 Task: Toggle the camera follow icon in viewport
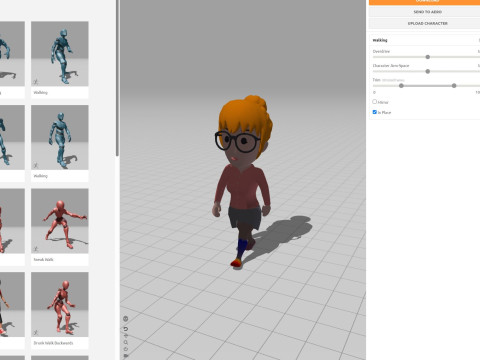(x=126, y=356)
